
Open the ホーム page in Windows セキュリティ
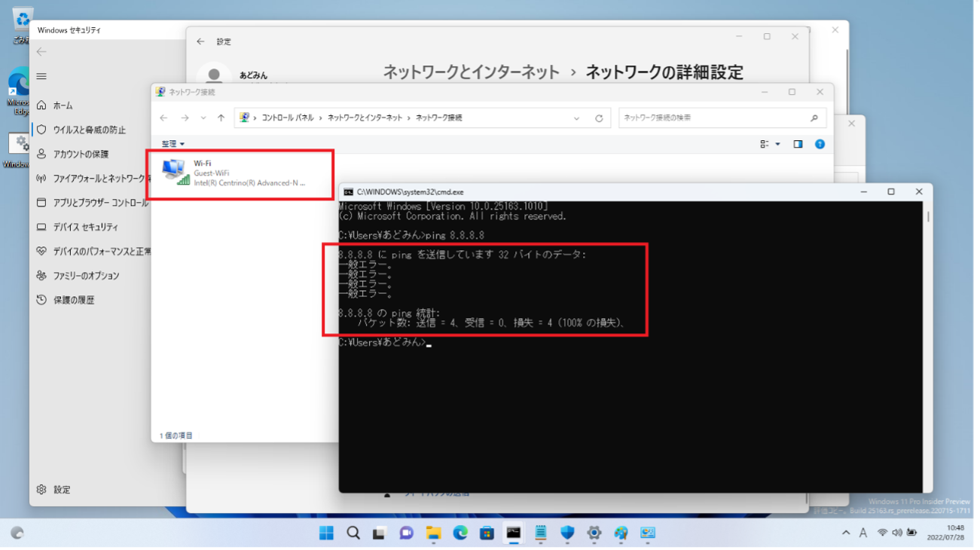(x=63, y=105)
